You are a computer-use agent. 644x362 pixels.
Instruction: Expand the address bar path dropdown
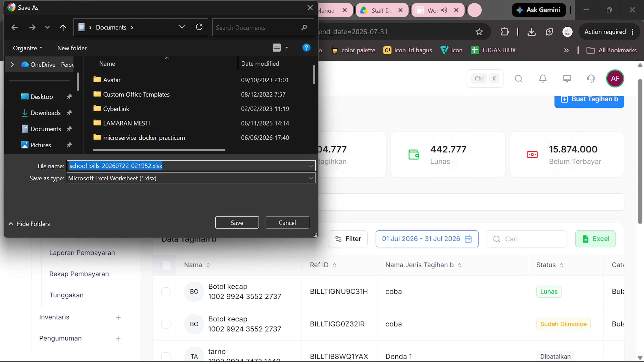tap(182, 27)
